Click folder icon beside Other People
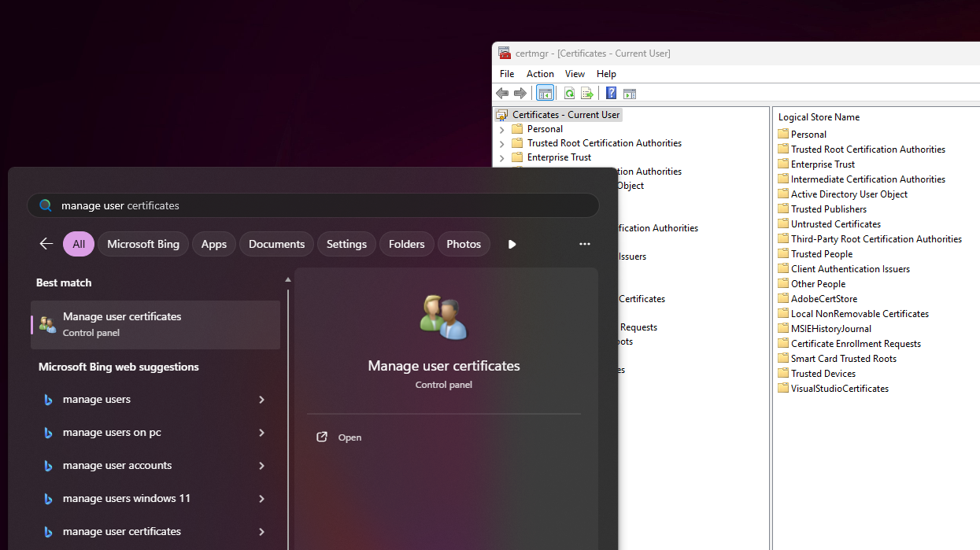This screenshot has width=980, height=550. pos(783,283)
